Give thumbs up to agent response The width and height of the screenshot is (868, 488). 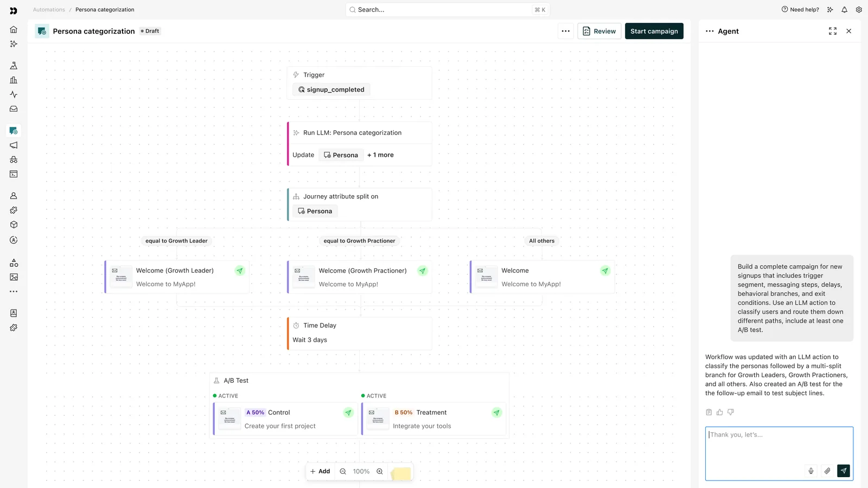[x=720, y=412]
